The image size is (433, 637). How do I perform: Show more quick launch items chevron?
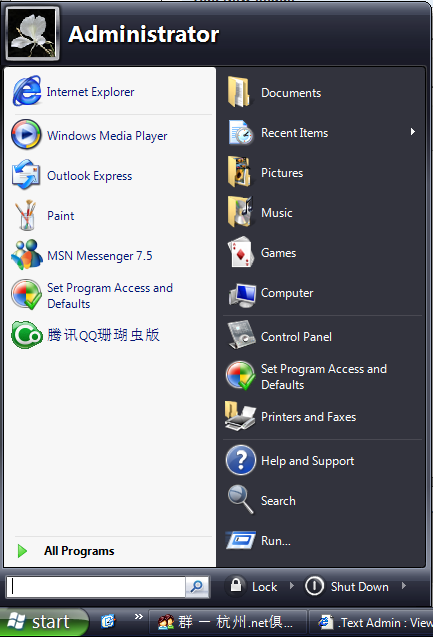(x=139, y=617)
